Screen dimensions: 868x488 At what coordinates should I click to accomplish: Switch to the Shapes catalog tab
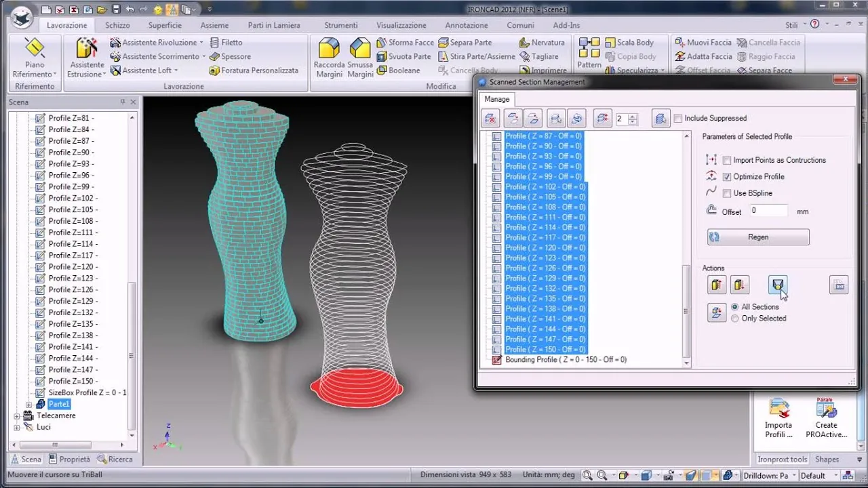pyautogui.click(x=827, y=460)
